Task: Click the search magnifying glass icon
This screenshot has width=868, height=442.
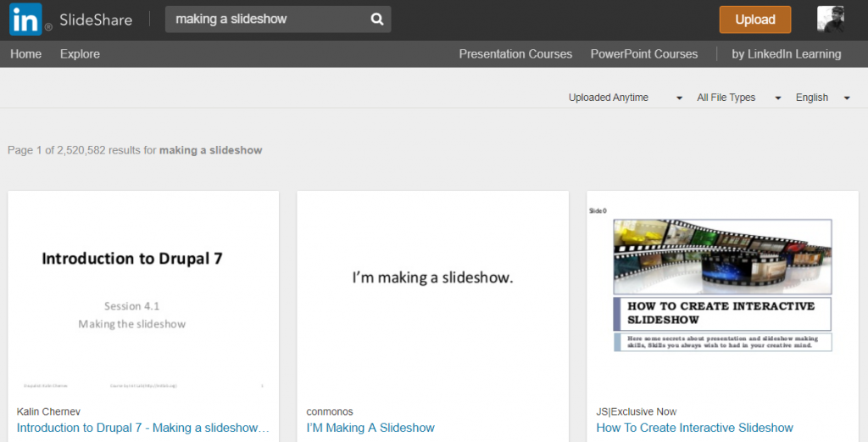Action: point(377,20)
